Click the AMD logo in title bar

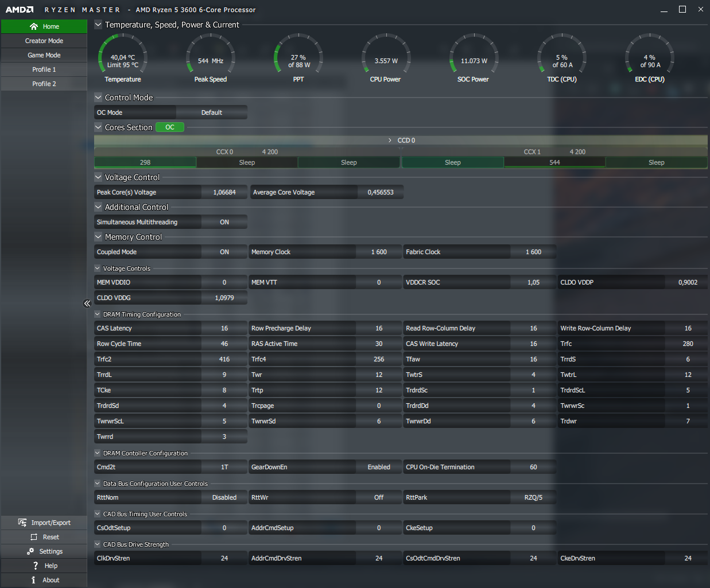point(20,10)
